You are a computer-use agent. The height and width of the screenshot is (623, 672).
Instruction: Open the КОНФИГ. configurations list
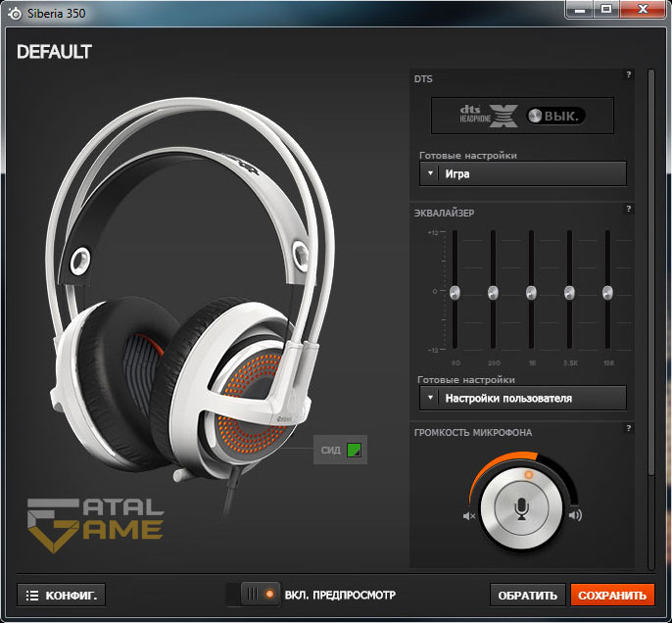62,596
